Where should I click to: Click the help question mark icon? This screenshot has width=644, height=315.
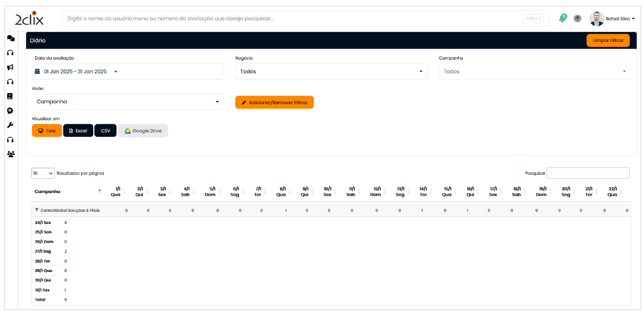point(577,19)
